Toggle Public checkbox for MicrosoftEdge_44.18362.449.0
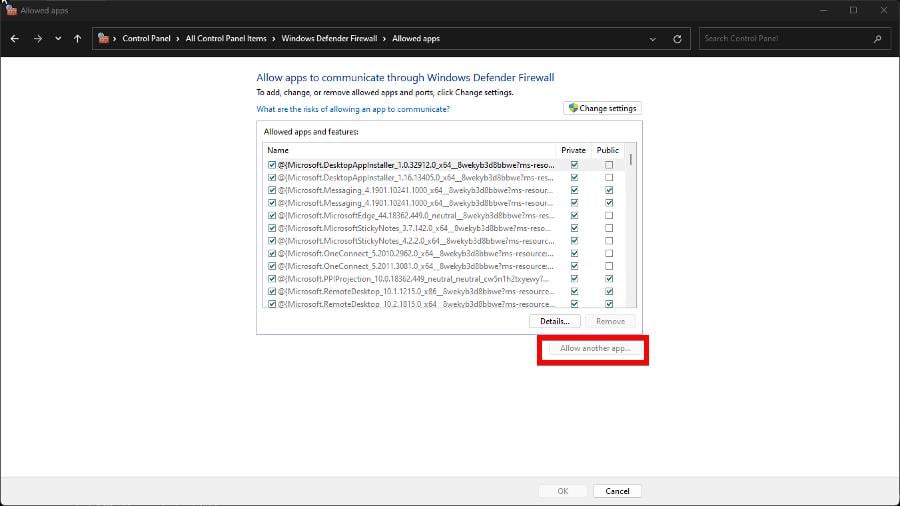This screenshot has height=506, width=900. pyautogui.click(x=609, y=216)
